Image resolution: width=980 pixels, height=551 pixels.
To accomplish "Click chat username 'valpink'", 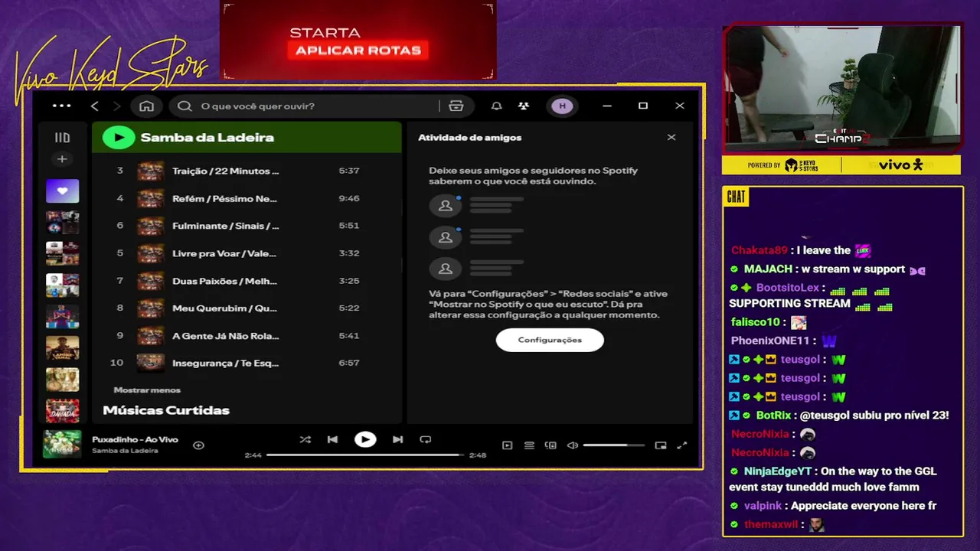I will coord(763,506).
